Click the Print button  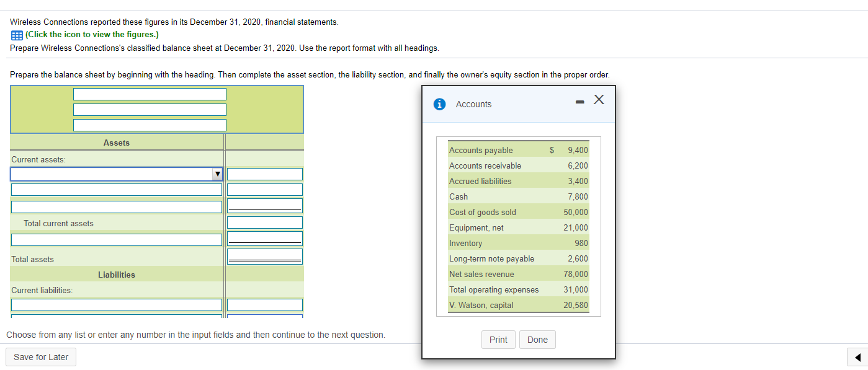click(x=498, y=340)
